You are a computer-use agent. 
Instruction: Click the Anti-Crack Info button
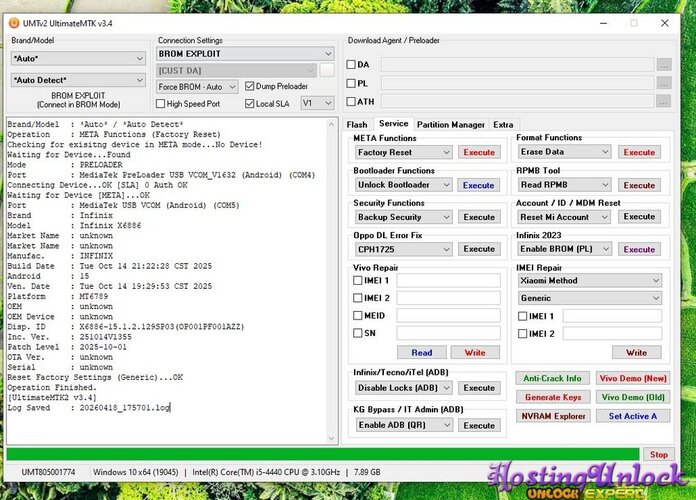(x=553, y=378)
